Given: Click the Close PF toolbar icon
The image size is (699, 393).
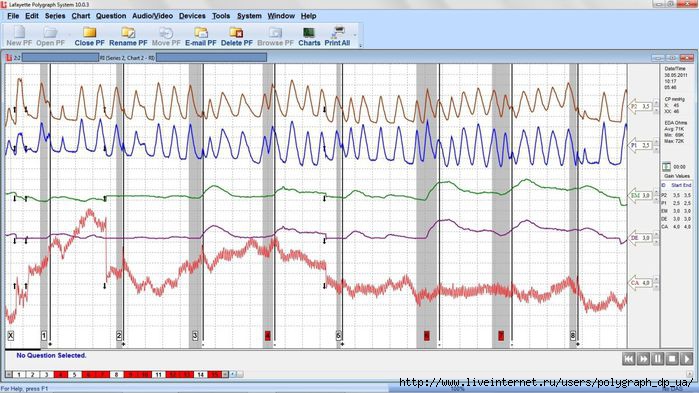Looking at the screenshot, I should pyautogui.click(x=89, y=33).
